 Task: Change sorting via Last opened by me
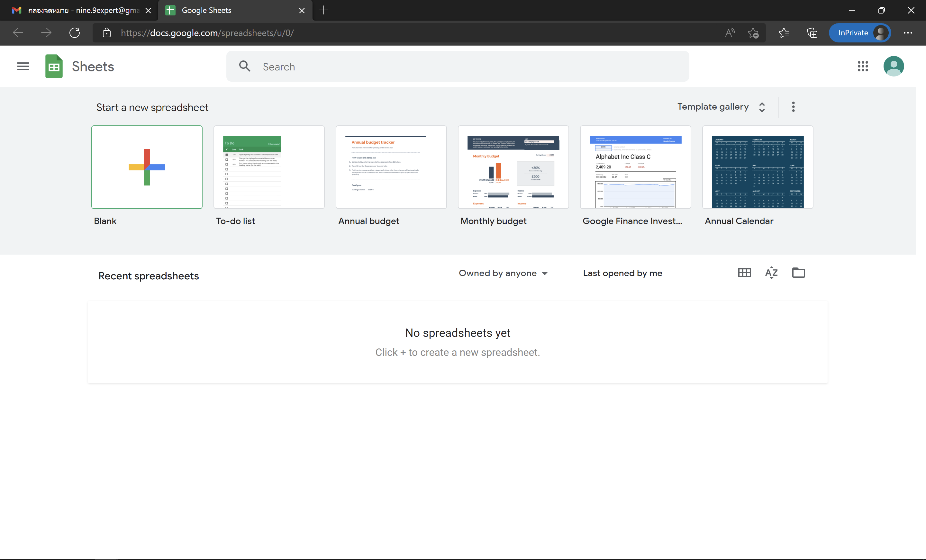click(622, 273)
